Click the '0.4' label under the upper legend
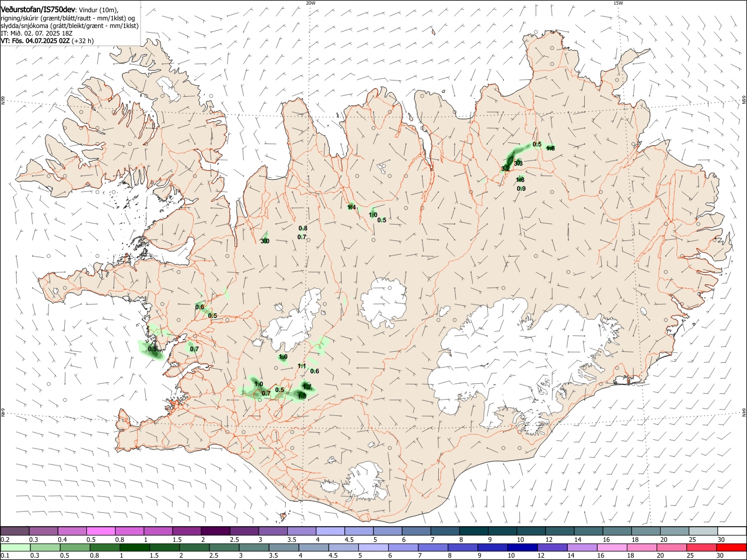Screen dimensions: 747x560 pos(62,540)
